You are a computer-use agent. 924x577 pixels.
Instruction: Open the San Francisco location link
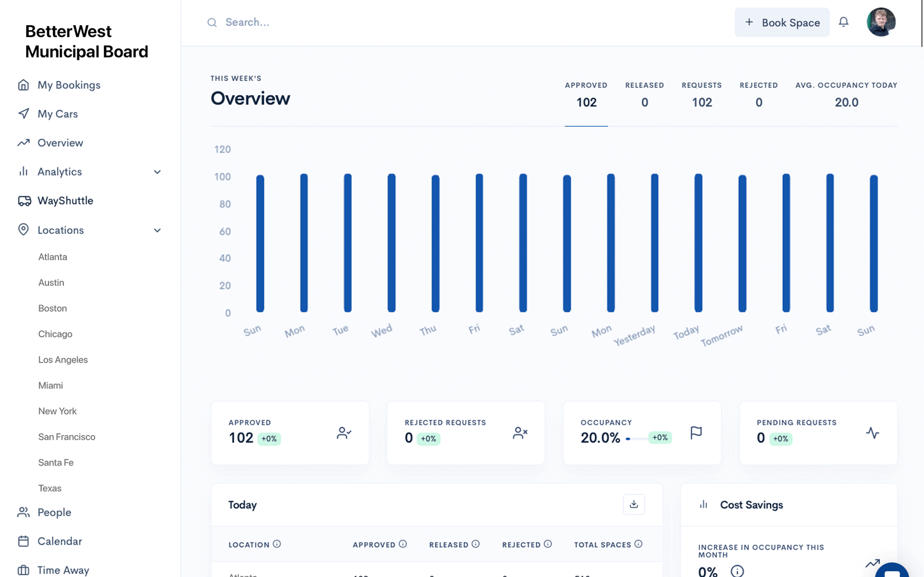point(67,437)
